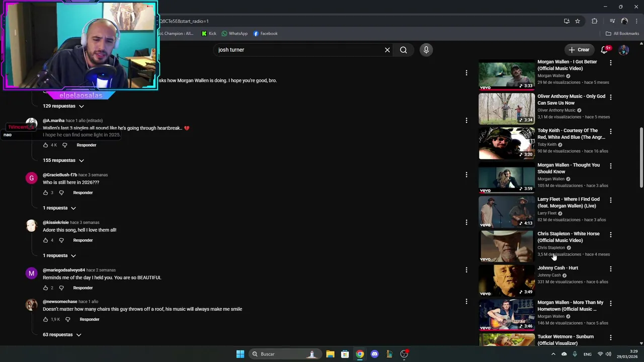
Task: Clear the YouTube search box with the X
Action: 387,50
